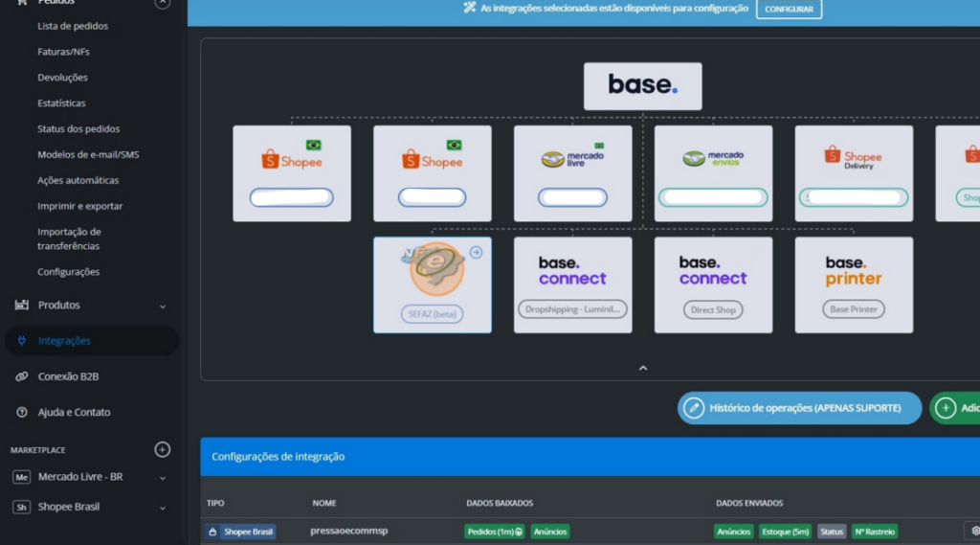Click the Mercado Envios card logo

[x=713, y=158]
